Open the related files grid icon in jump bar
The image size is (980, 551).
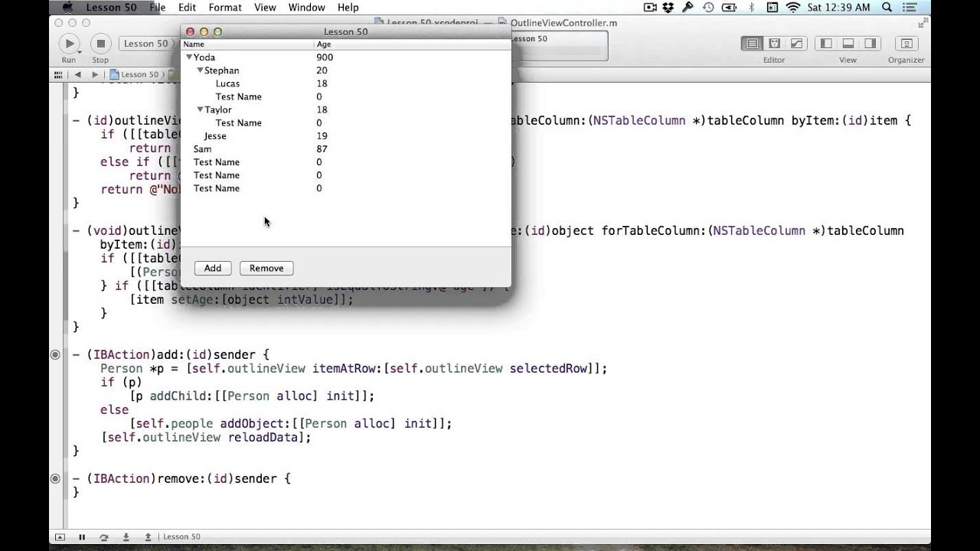pos(57,74)
